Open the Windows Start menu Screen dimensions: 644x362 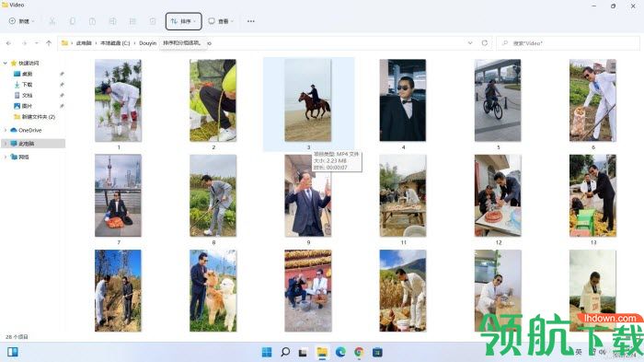[267, 352]
